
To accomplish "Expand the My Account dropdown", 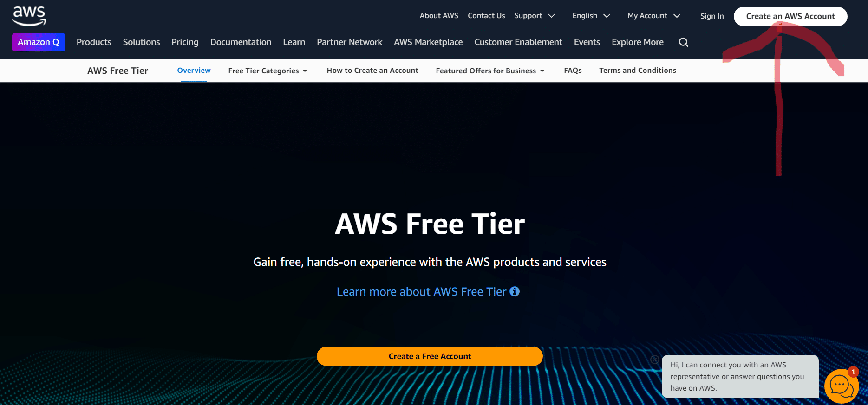I will tap(654, 16).
